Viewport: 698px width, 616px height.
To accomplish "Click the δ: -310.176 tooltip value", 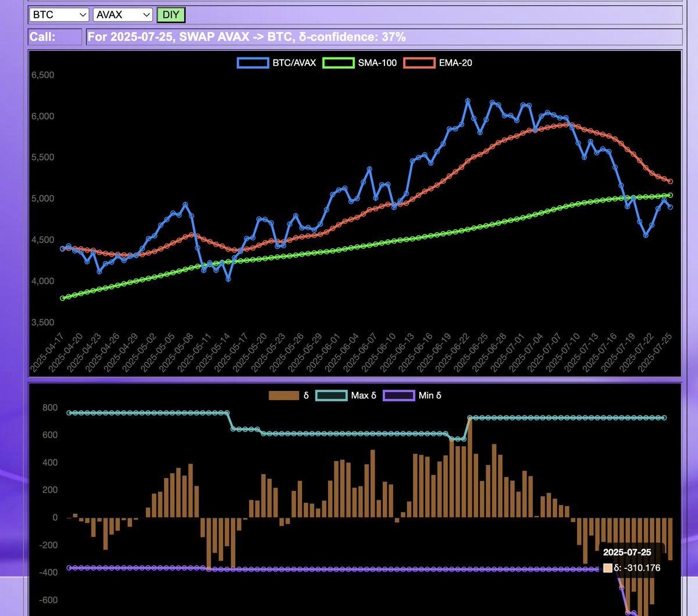I will pos(637,568).
